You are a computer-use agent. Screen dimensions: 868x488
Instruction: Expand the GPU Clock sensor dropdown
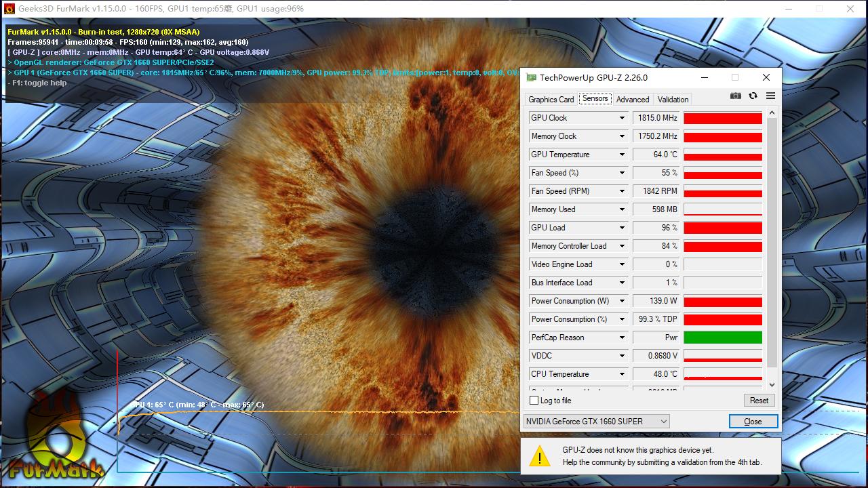point(622,118)
